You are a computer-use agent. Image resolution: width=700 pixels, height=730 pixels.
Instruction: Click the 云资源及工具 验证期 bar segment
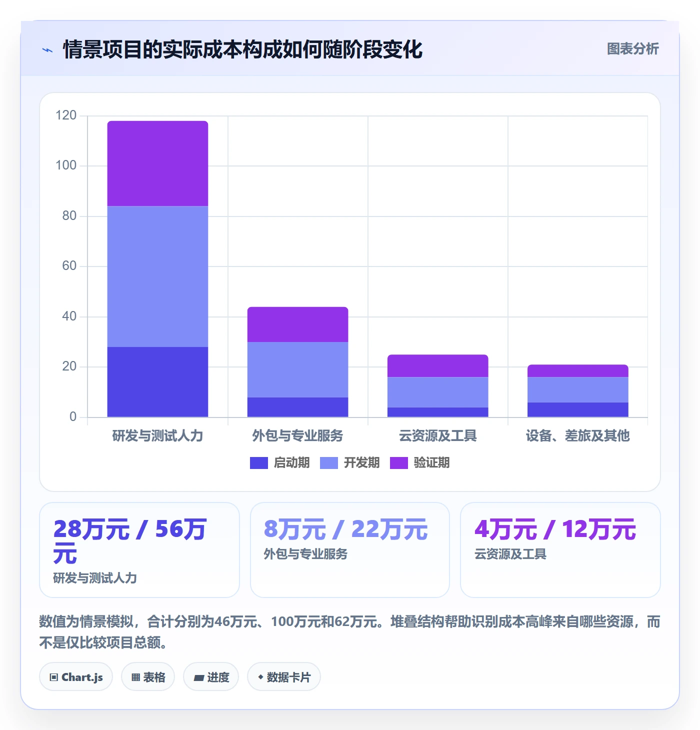437,366
